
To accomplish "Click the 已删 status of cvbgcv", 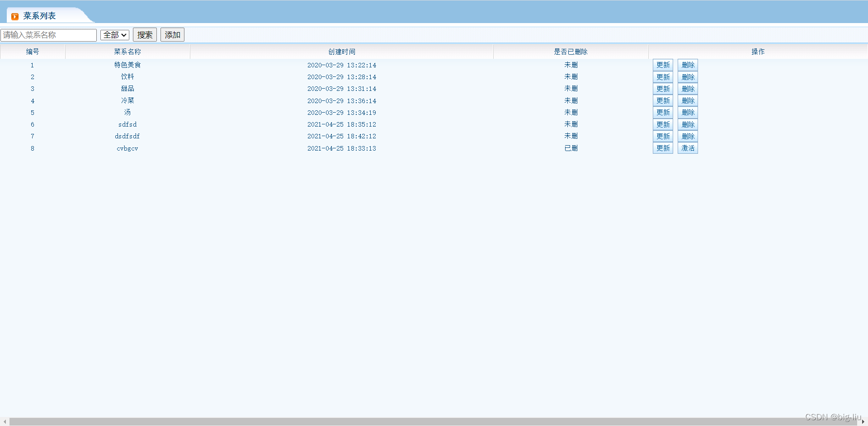I will (x=571, y=148).
